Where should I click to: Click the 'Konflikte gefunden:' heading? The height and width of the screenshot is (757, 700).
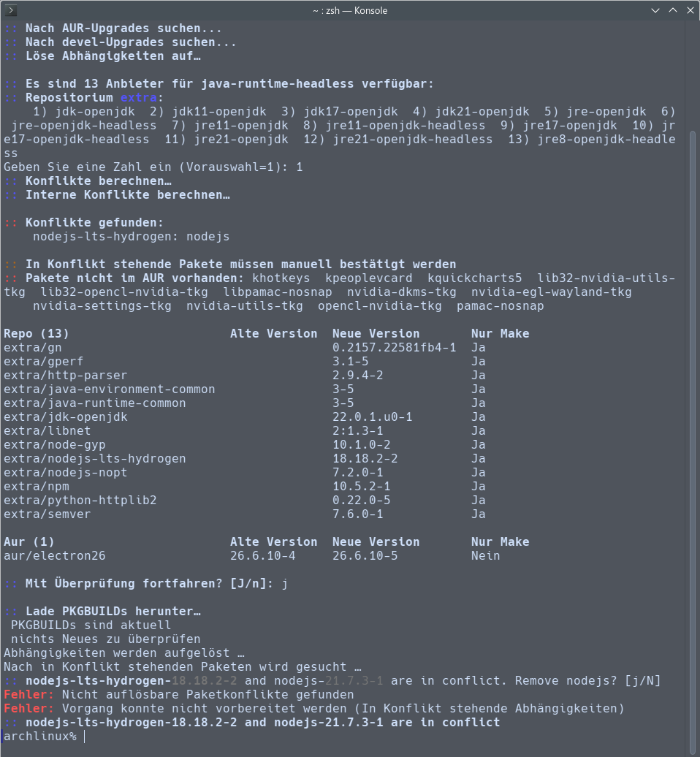[x=94, y=223]
